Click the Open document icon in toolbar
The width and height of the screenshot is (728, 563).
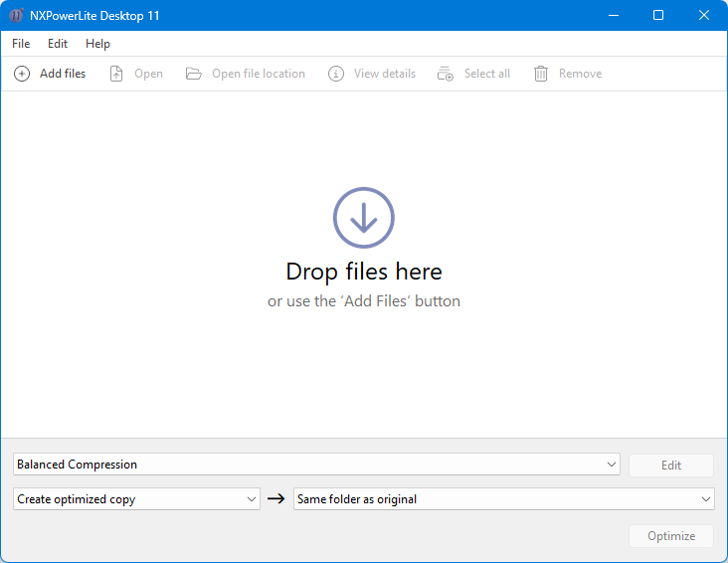pos(116,74)
